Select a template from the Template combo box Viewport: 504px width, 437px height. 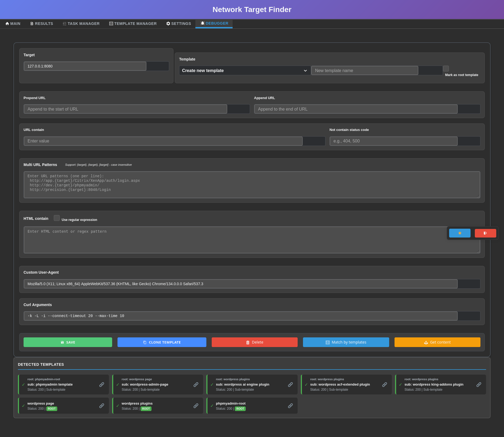[x=244, y=70]
